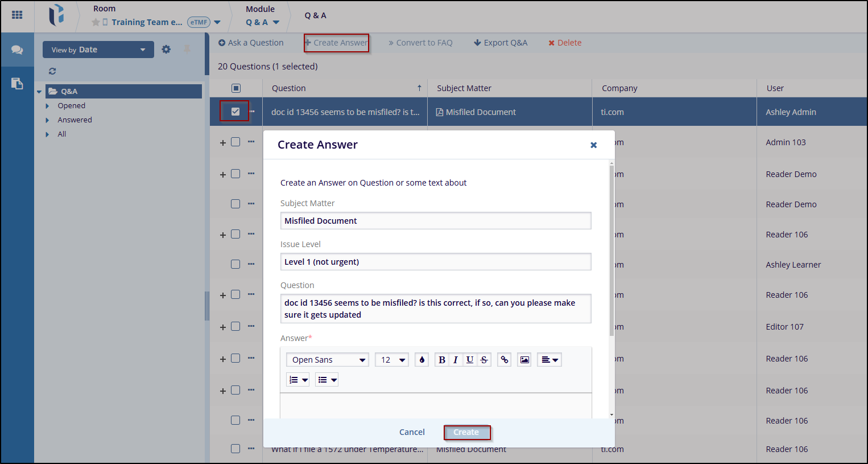The height and width of the screenshot is (464, 868).
Task: Open the apps grid icon
Action: (17, 15)
